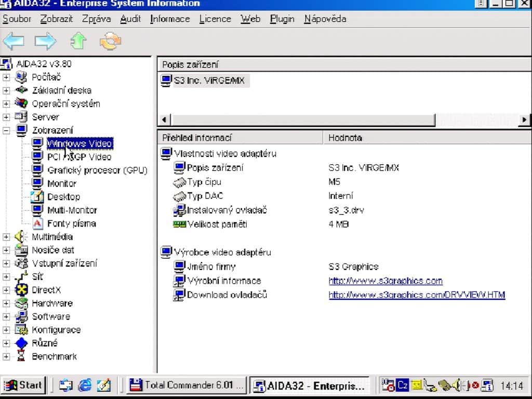The width and height of the screenshot is (532, 399).
Task: Click the green Up arrow toolbar icon
Action: pos(78,42)
